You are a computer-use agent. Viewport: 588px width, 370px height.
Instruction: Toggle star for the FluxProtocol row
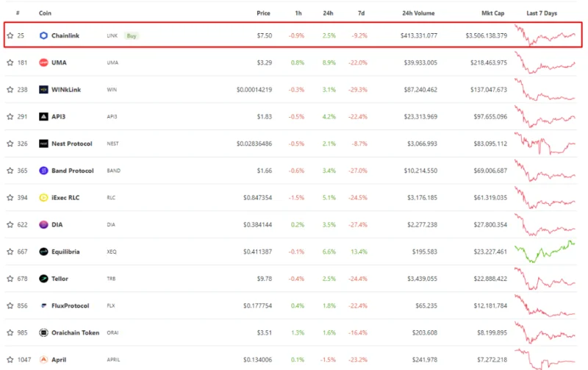click(10, 306)
